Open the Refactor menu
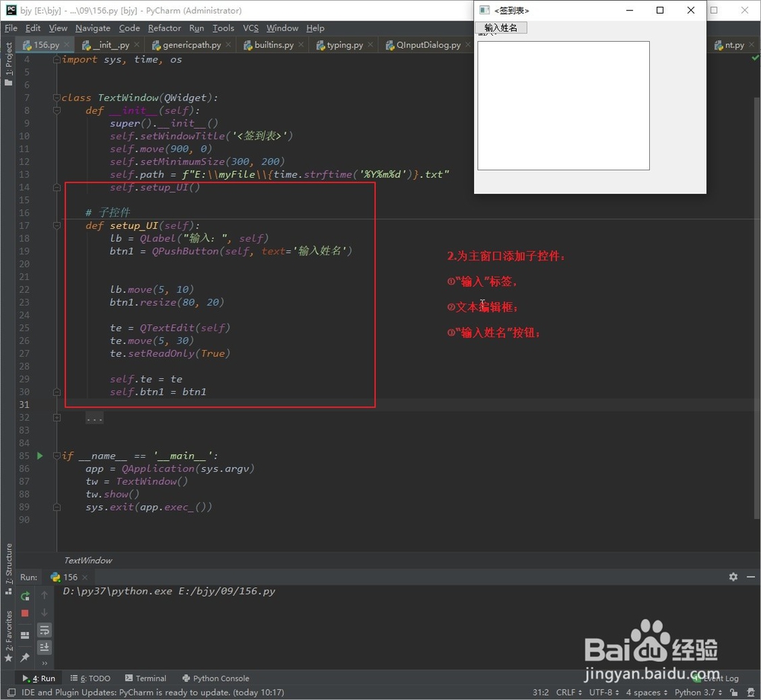Viewport: 761px width, 700px height. point(164,28)
